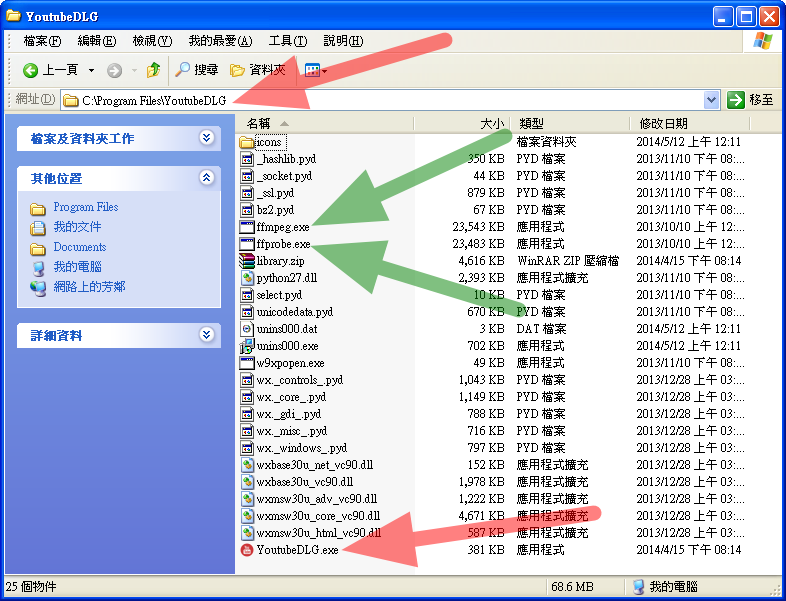Select the wxbase30u_vc90.dll file icon
The image size is (786, 601).
click(247, 482)
